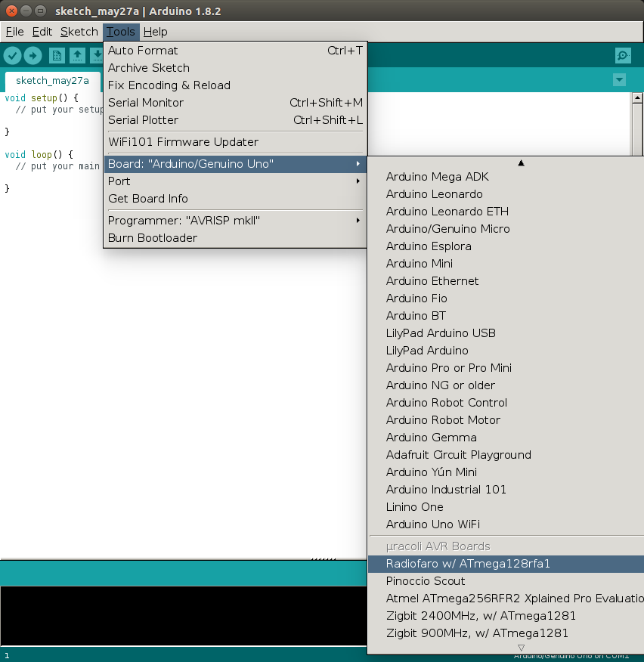
Task: Select Arduino Esplora board
Action: [506, 246]
